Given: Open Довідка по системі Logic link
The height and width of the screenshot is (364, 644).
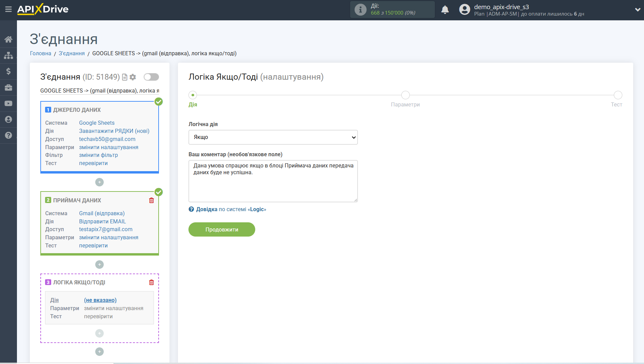Looking at the screenshot, I should click(231, 209).
